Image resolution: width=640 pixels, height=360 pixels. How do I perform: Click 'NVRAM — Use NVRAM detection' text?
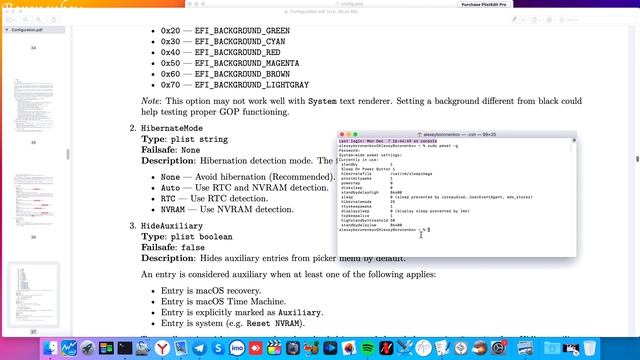click(227, 209)
